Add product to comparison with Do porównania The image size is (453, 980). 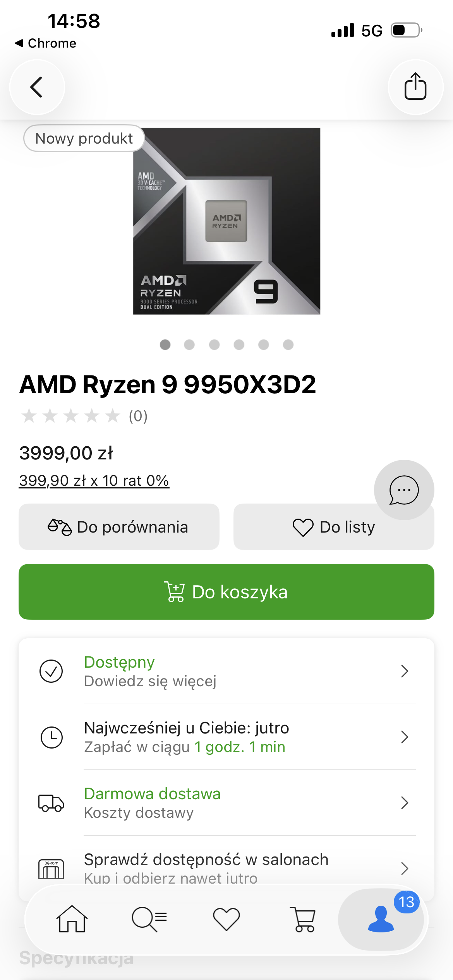(119, 527)
